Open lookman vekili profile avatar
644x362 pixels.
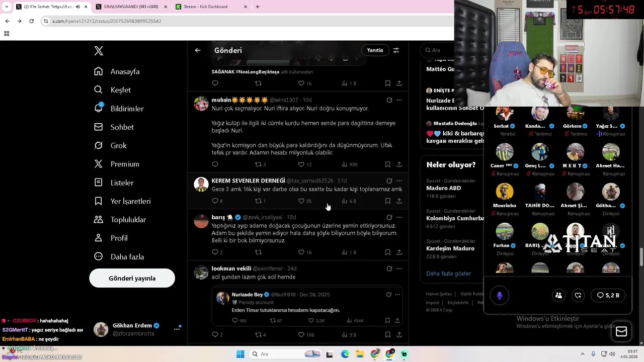(201, 273)
